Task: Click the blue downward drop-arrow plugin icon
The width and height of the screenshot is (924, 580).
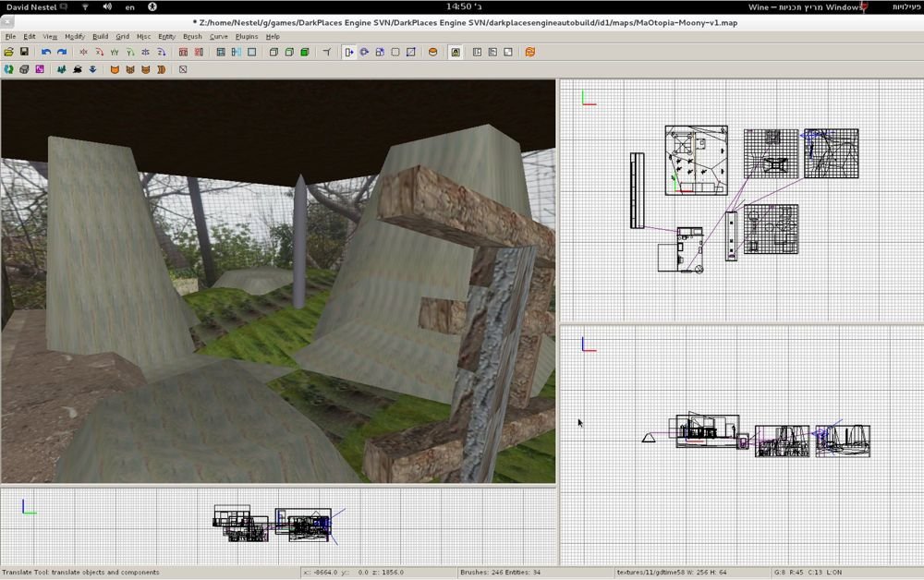Action: (92, 69)
